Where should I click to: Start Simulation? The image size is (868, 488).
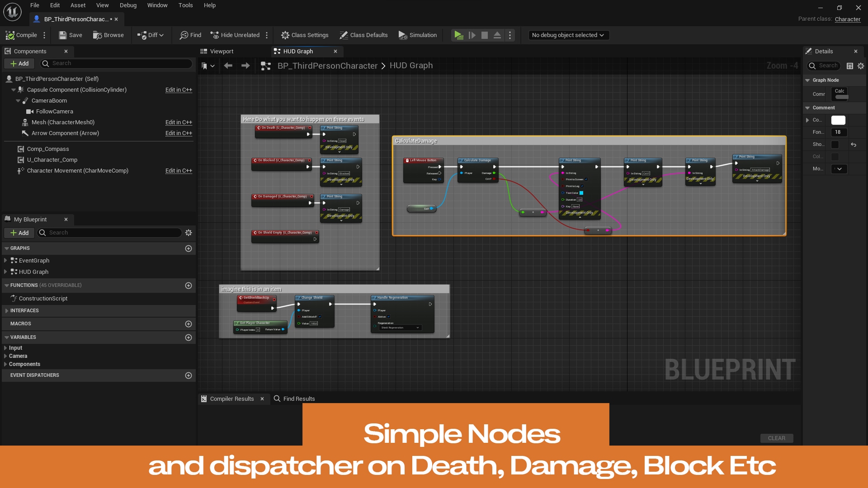click(417, 35)
